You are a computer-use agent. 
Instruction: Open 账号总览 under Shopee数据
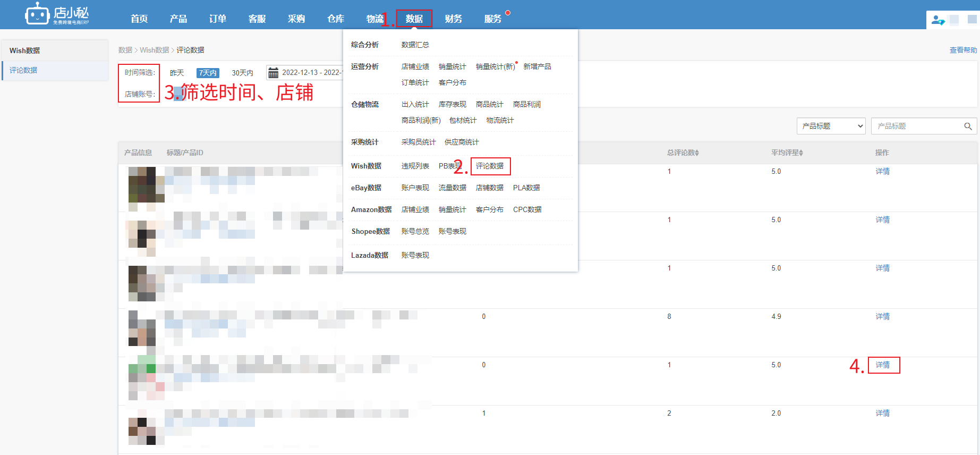pos(415,231)
